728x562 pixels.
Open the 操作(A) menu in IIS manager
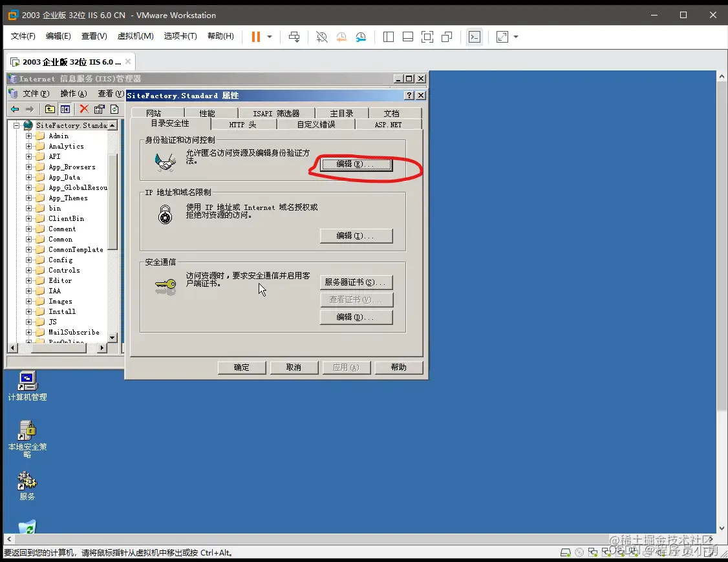73,94
